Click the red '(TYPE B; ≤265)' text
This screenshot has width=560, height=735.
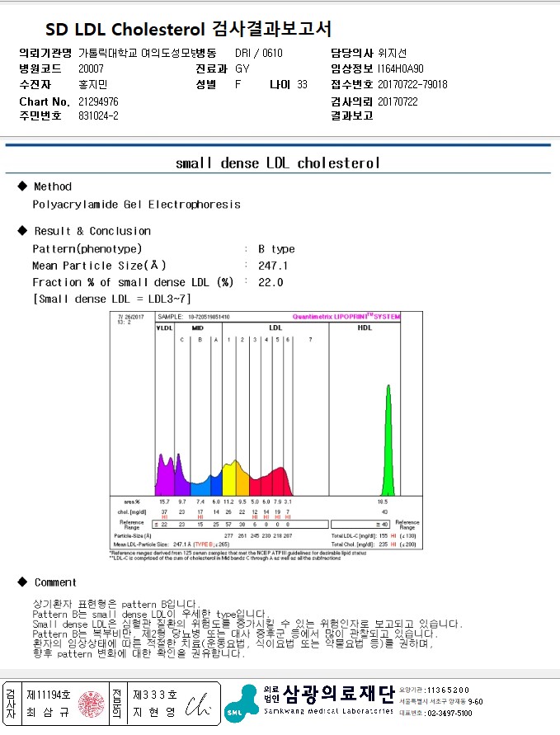[x=211, y=544]
